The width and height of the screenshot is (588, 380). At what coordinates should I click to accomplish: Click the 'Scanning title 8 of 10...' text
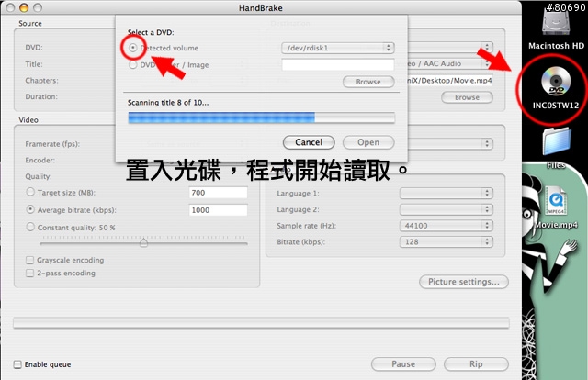(x=168, y=103)
